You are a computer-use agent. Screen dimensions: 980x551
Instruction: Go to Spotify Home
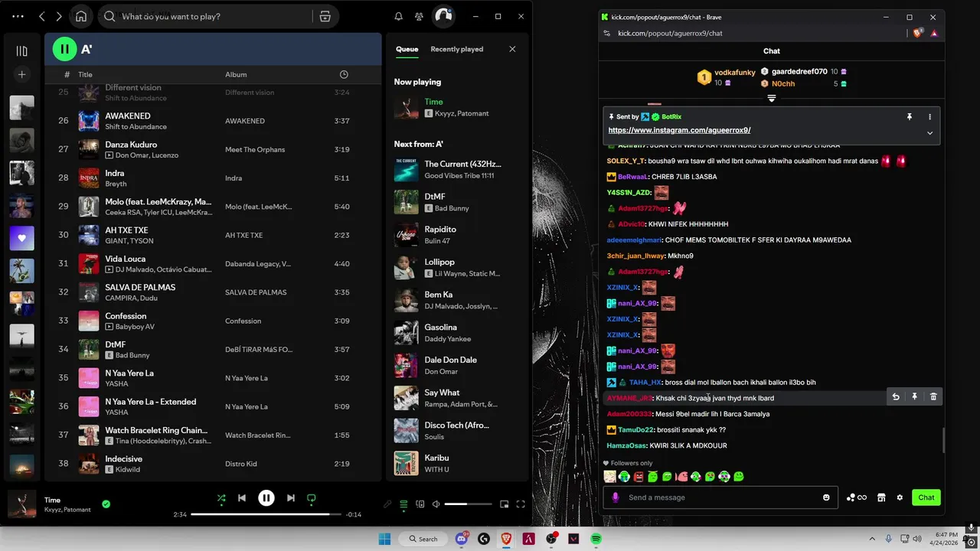[x=81, y=16]
